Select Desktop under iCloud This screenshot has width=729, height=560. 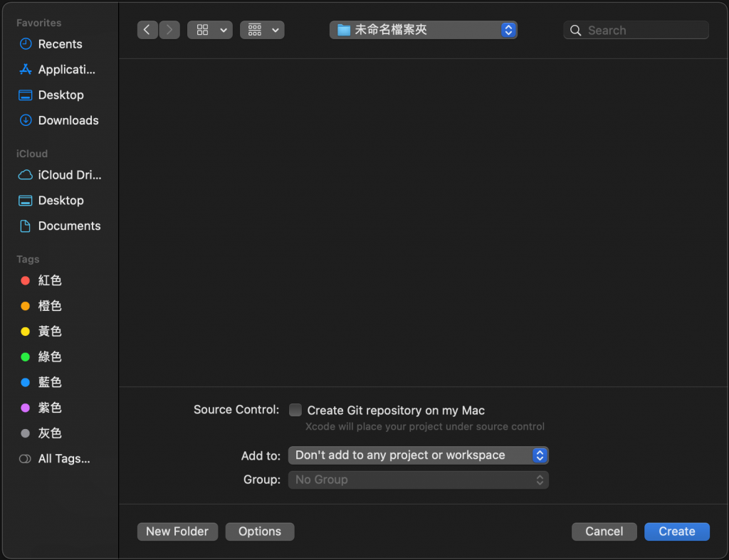[60, 201]
